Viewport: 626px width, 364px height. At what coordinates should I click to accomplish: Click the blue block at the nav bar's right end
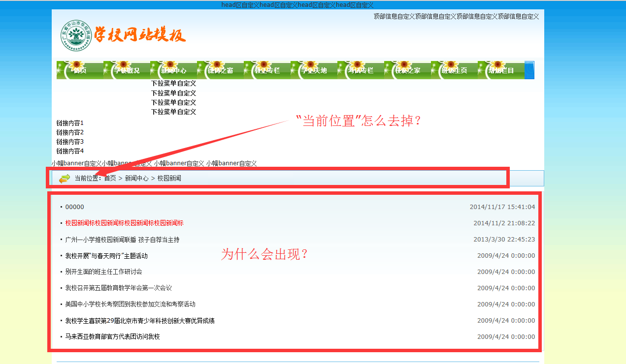(529, 70)
